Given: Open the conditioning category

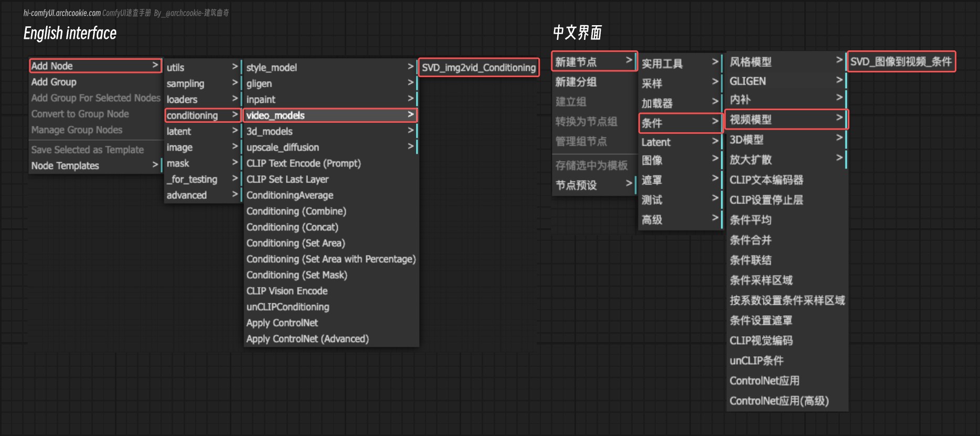Looking at the screenshot, I should (203, 115).
